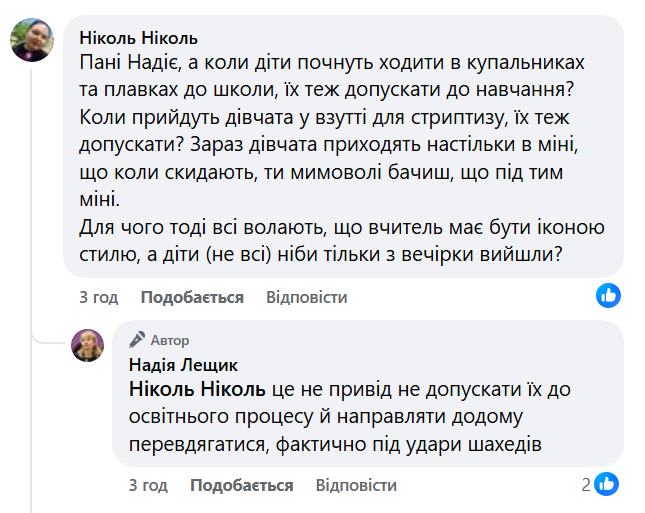645x513 pixels.
Task: Open Надія Лещик's profile picture
Action: tap(88, 345)
